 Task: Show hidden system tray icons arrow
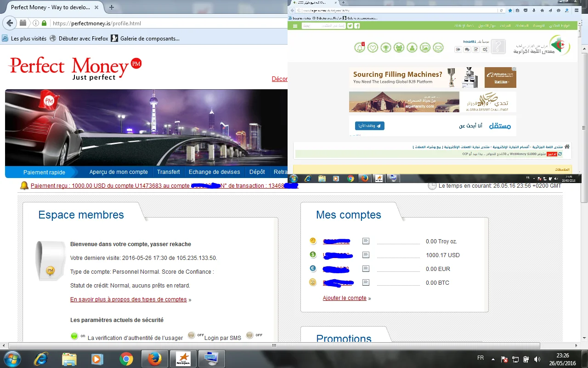pos(493,359)
